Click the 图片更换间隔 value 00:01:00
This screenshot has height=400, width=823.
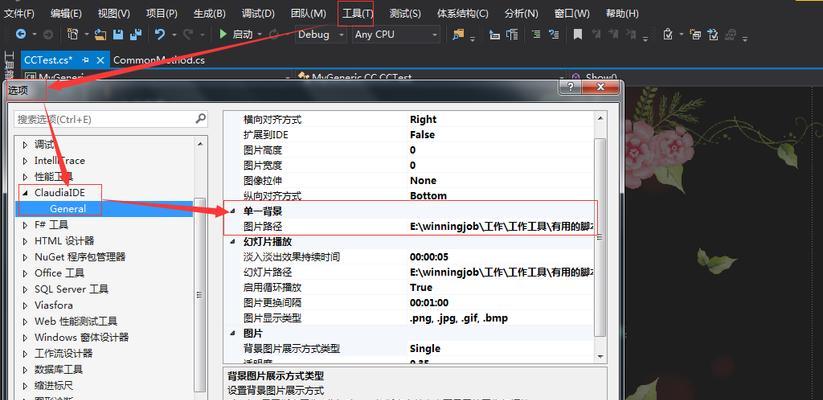429,303
